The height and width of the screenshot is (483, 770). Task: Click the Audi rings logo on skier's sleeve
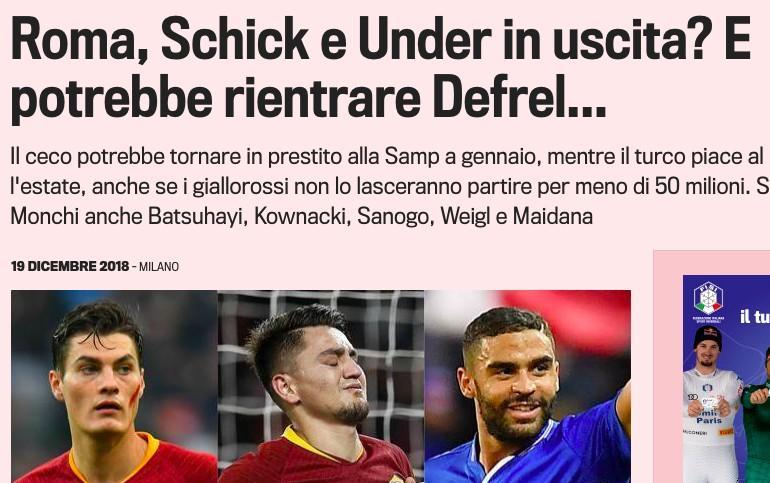pyautogui.click(x=692, y=397)
